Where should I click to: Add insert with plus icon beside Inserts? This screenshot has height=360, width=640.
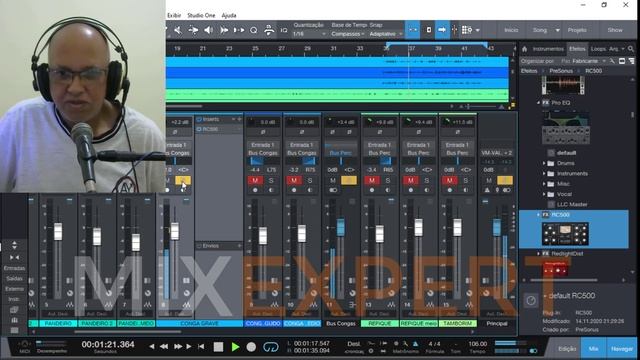coord(239,119)
